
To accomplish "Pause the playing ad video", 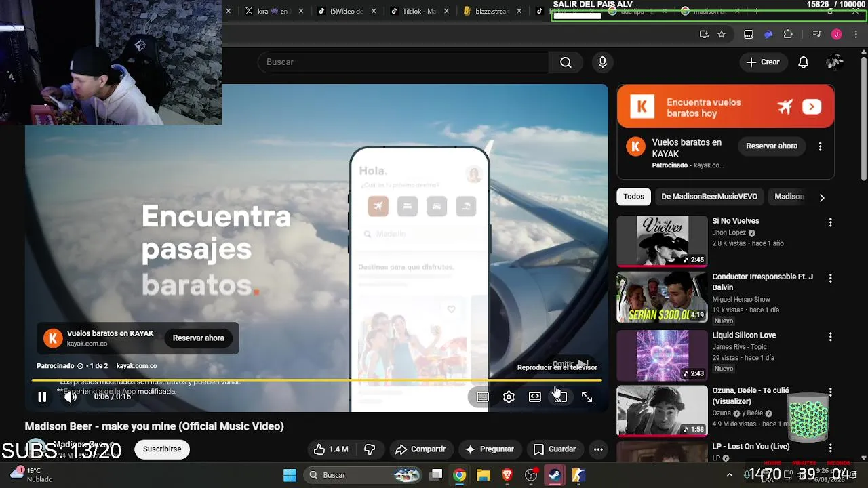I will point(42,397).
